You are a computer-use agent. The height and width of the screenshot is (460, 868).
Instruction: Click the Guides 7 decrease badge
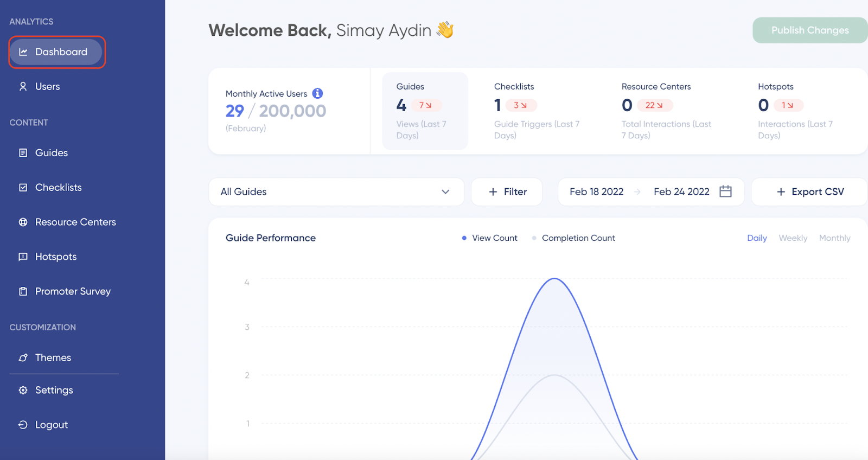click(x=426, y=105)
